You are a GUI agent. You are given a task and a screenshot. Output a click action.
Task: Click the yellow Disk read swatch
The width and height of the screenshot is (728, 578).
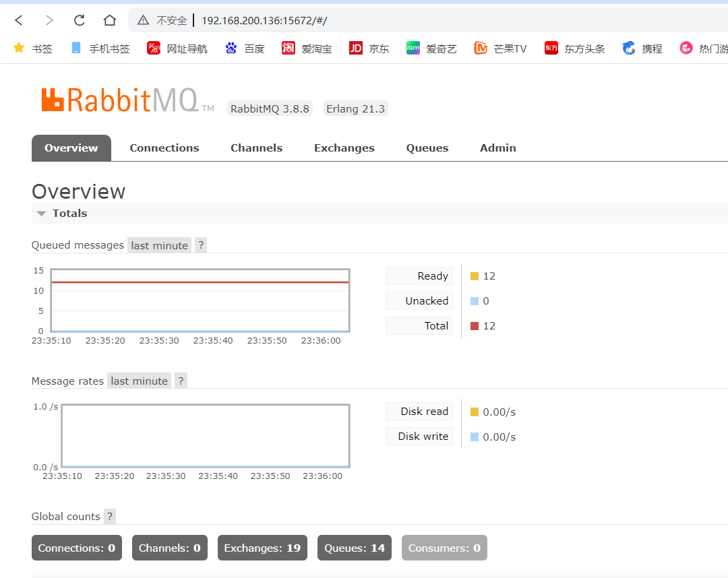coord(474,412)
